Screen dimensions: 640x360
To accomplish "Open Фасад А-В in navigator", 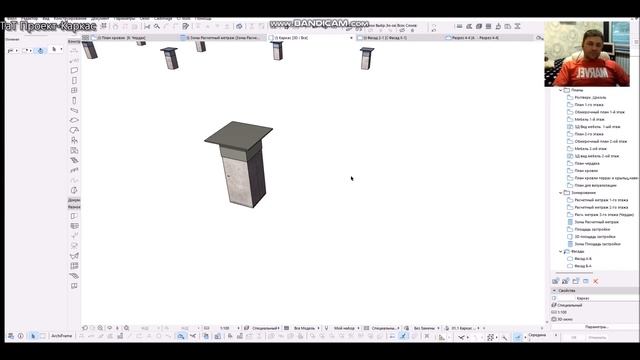I will [582, 259].
